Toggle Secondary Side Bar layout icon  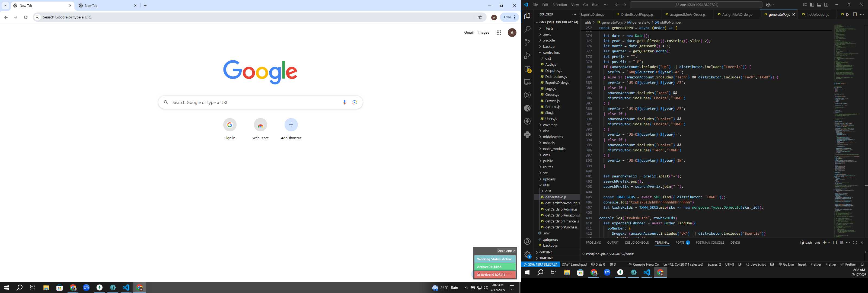pos(826,5)
